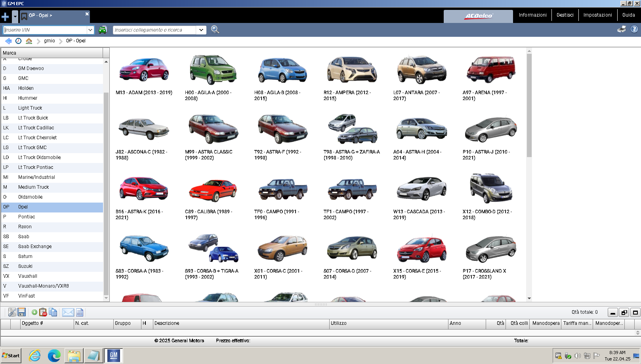
Task: Open the P10 - ASTRA-J thumbnail
Action: point(491,129)
